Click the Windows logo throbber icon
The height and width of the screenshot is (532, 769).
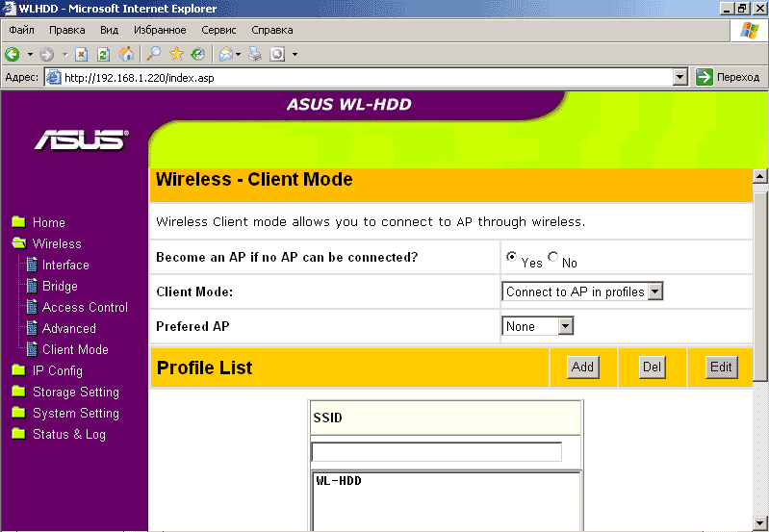tap(750, 30)
